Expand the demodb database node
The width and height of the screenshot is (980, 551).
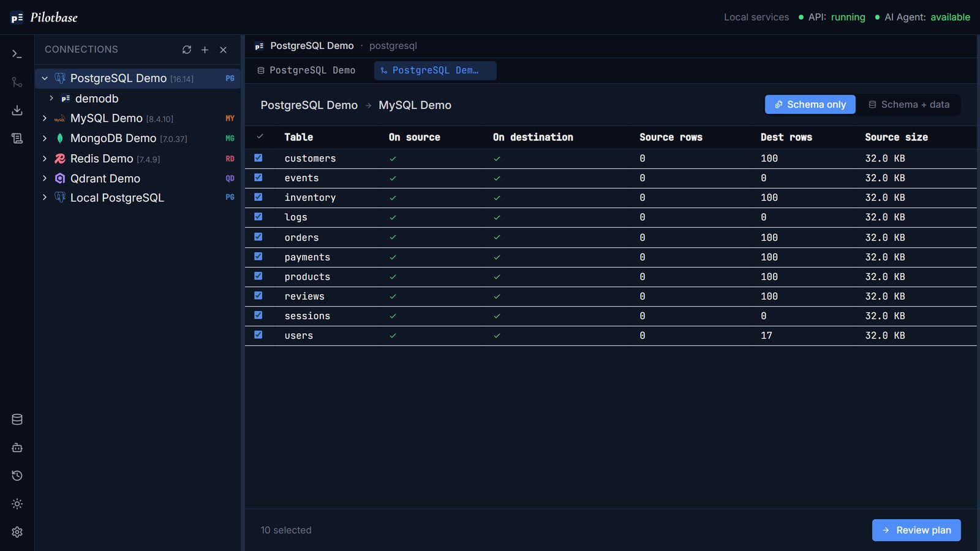(x=51, y=98)
